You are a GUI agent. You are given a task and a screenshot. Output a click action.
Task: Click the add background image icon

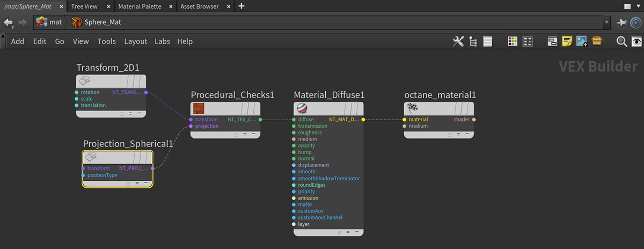[x=581, y=41]
